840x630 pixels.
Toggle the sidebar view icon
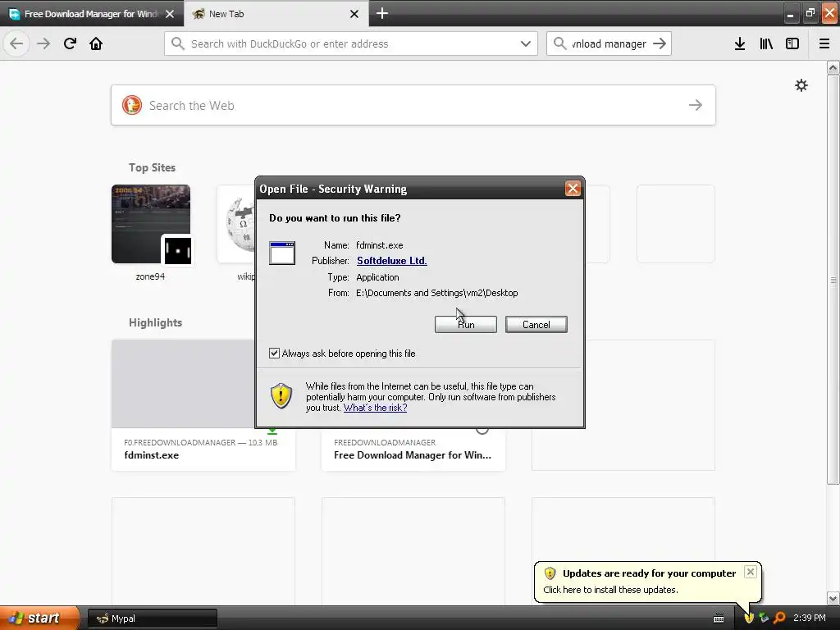pyautogui.click(x=792, y=43)
